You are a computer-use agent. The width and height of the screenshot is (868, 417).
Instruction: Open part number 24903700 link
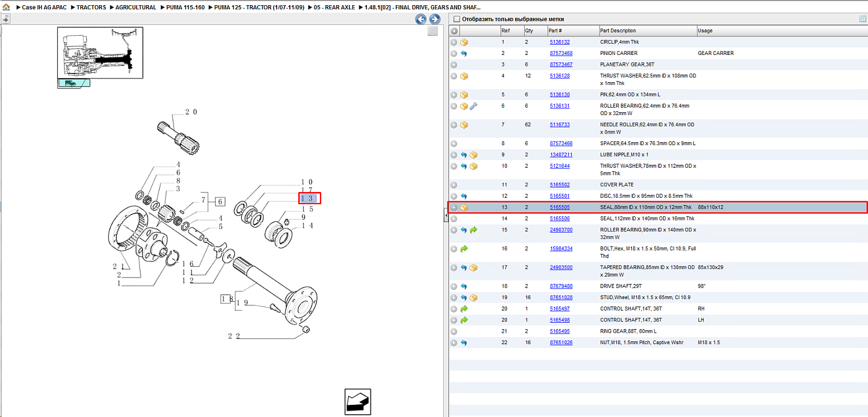coord(561,230)
